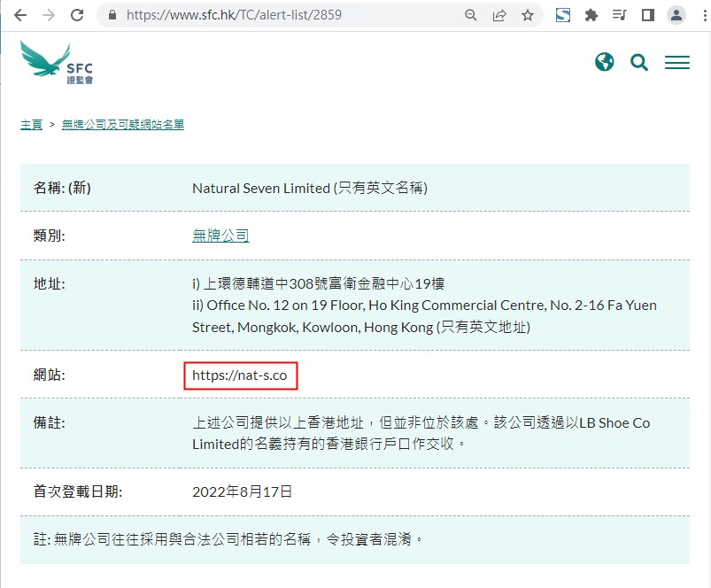The width and height of the screenshot is (711, 588).
Task: Click the browser back arrow
Action: [19, 15]
